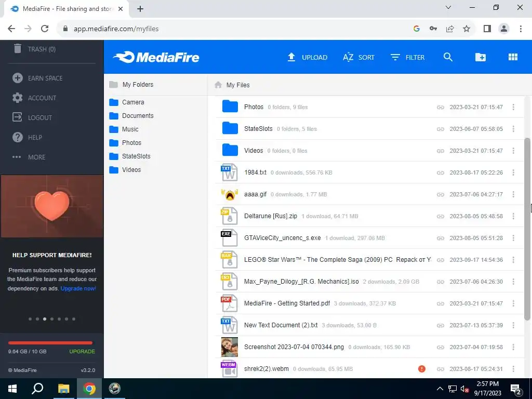Image resolution: width=532 pixels, height=399 pixels.
Task: Create a new folder with the folder-plus icon
Action: click(480, 57)
